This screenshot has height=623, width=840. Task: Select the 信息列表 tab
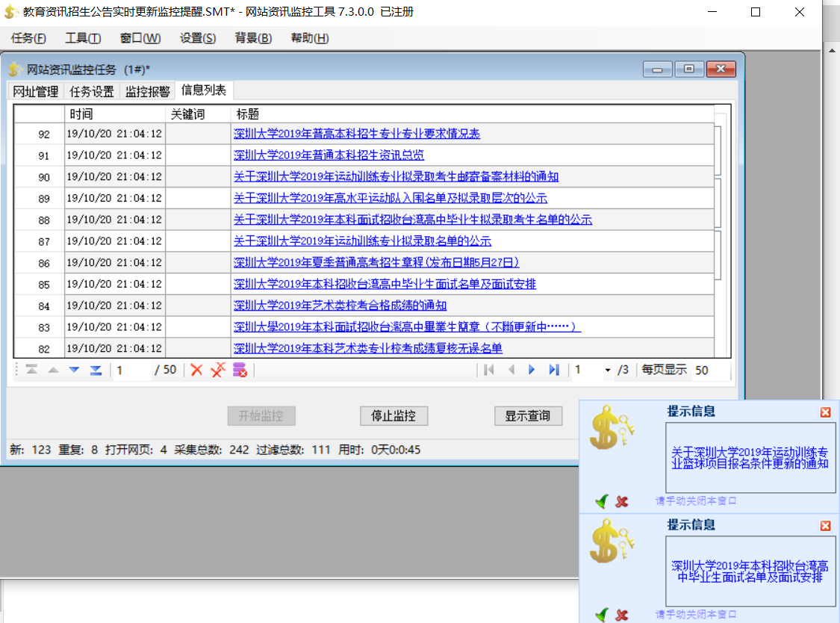click(x=204, y=90)
